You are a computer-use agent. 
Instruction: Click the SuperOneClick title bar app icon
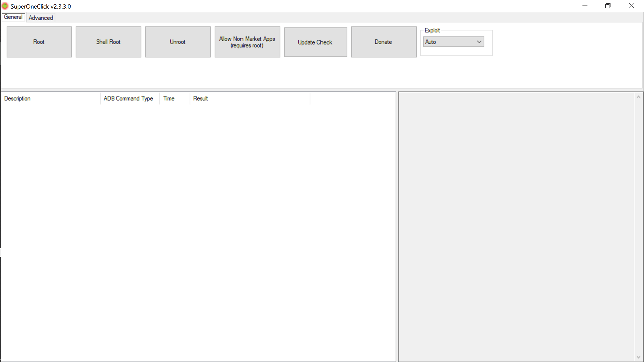click(x=5, y=6)
